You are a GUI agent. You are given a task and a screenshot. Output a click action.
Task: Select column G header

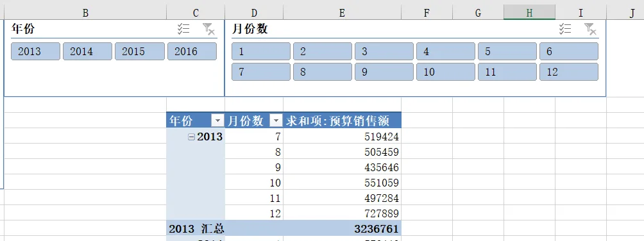(x=478, y=13)
